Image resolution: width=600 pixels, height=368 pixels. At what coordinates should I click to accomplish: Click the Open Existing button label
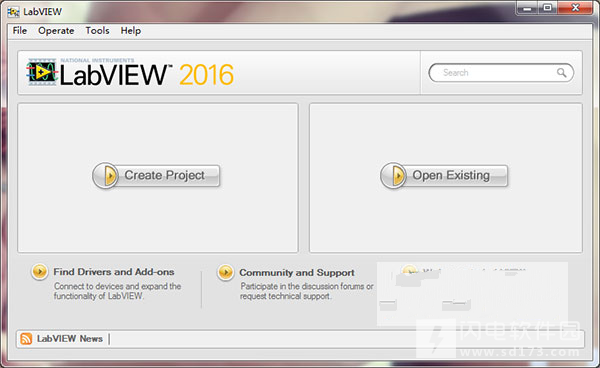(451, 175)
